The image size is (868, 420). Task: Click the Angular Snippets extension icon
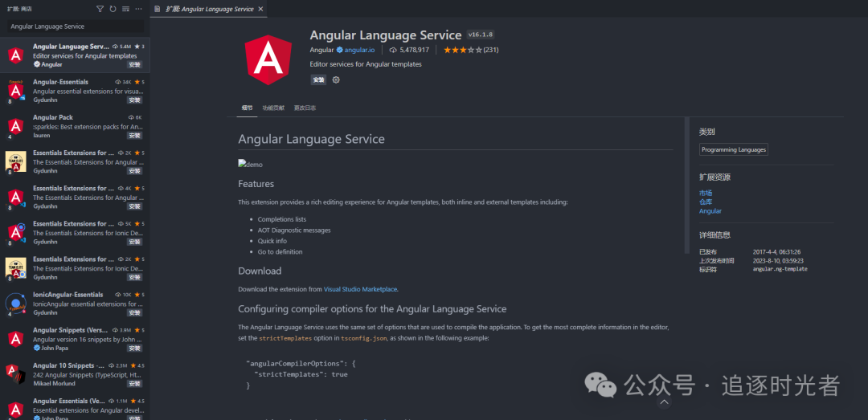pyautogui.click(x=15, y=339)
